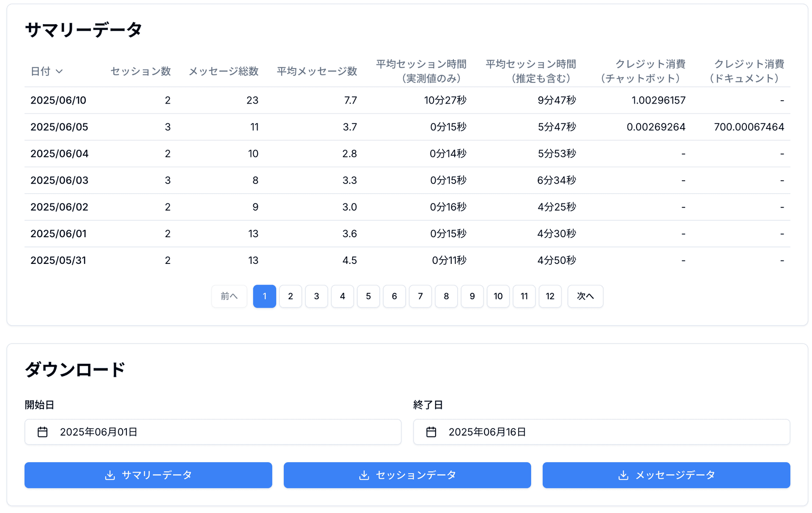
Task: Download the メッセージデータ file
Action: coord(666,475)
